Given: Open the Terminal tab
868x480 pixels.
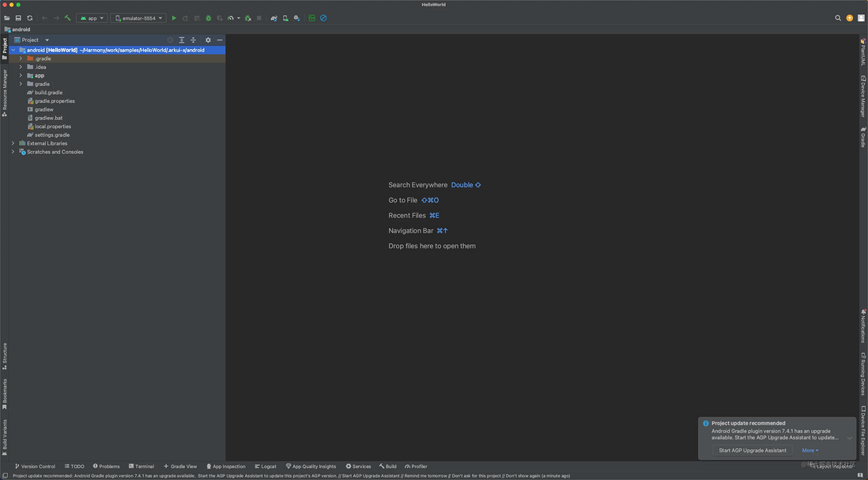Looking at the screenshot, I should click(142, 466).
